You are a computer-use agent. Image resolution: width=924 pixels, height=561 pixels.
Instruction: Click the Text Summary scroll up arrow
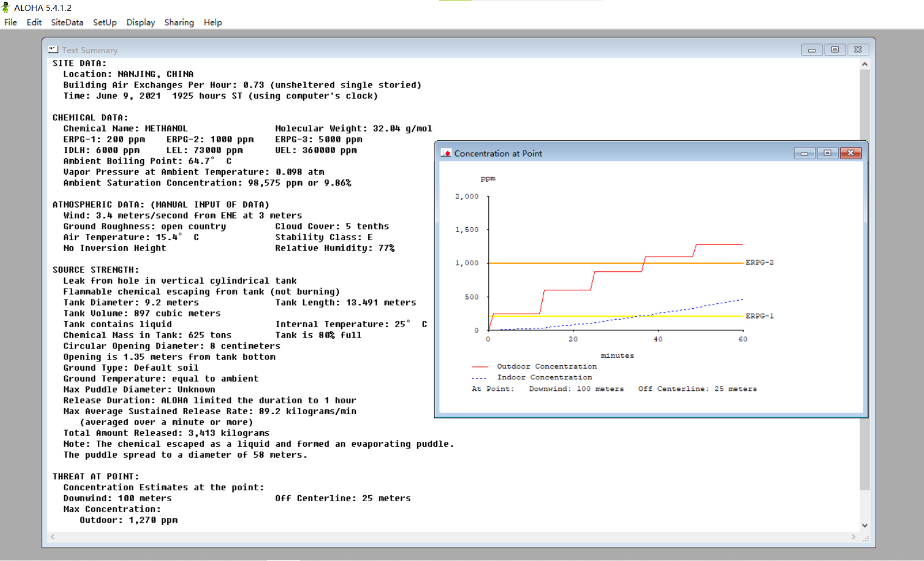(865, 64)
